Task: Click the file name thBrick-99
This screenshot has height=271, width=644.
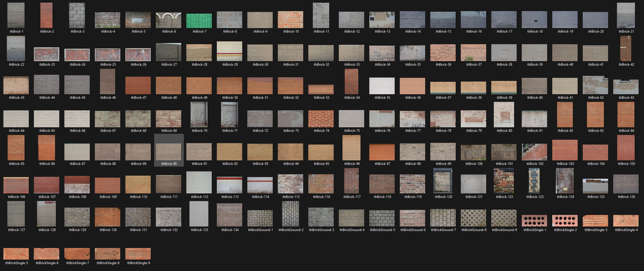Action: click(x=443, y=164)
